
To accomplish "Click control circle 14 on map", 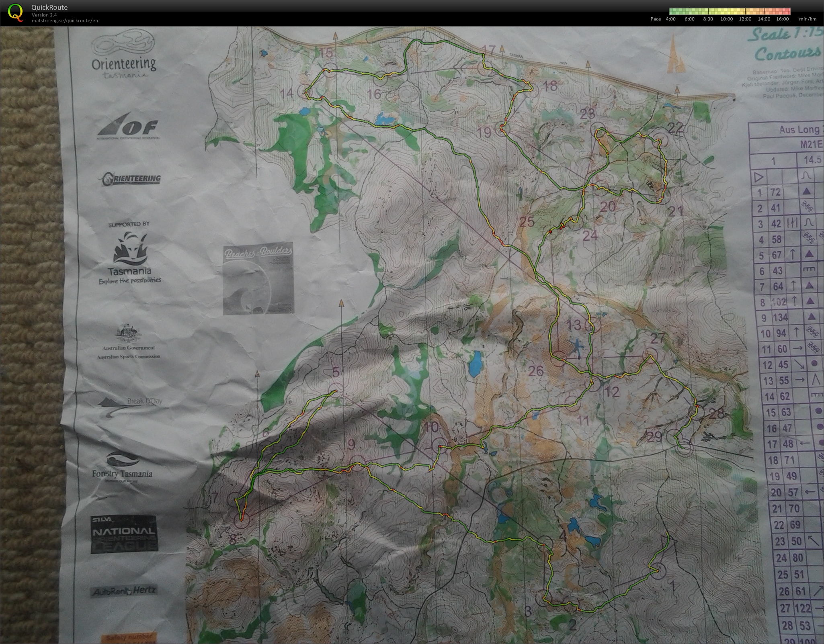I will tap(305, 92).
